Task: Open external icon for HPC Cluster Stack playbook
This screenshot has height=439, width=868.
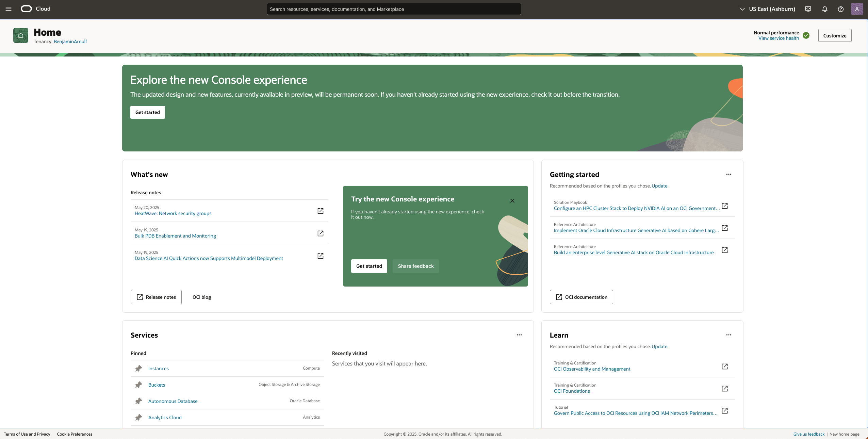Action: click(x=725, y=206)
